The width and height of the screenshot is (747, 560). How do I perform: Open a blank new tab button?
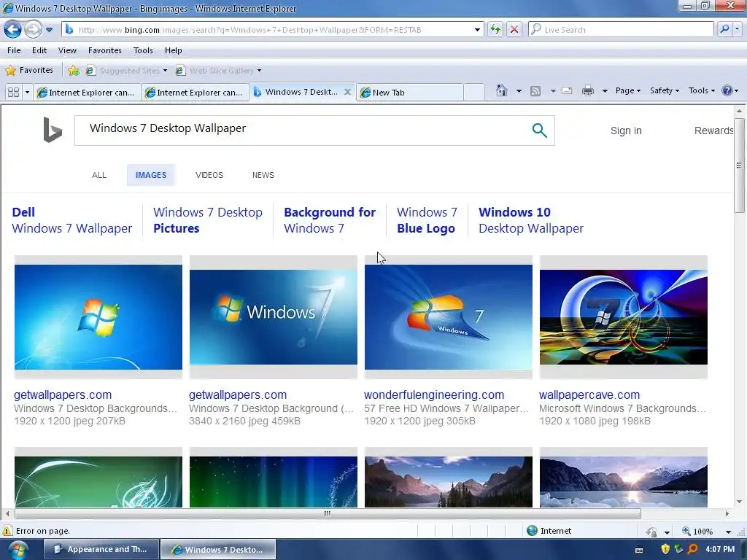click(474, 92)
